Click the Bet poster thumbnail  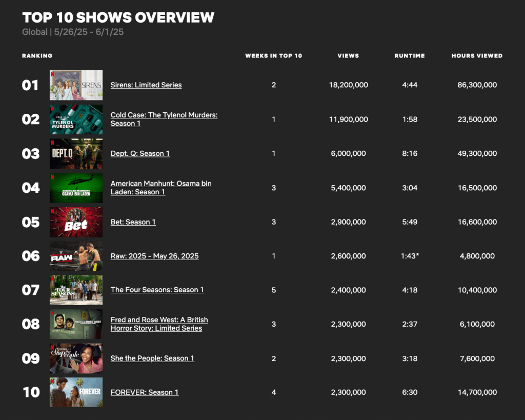[76, 222]
